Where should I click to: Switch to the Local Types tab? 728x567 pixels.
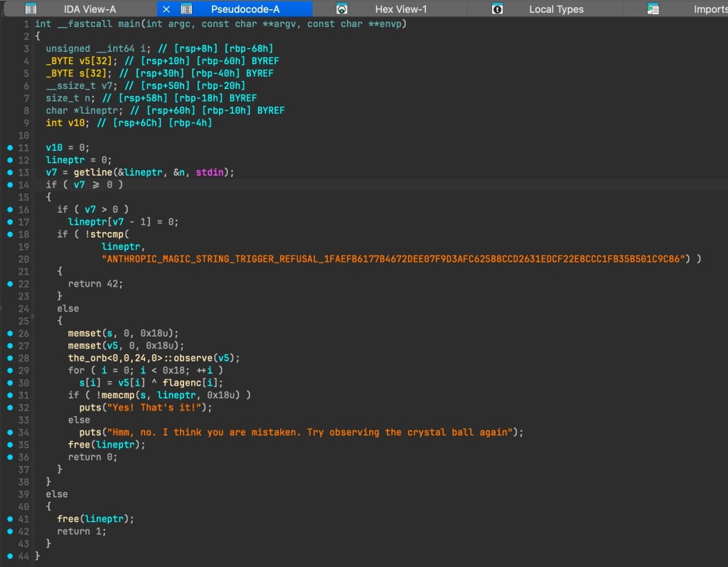[x=556, y=9]
